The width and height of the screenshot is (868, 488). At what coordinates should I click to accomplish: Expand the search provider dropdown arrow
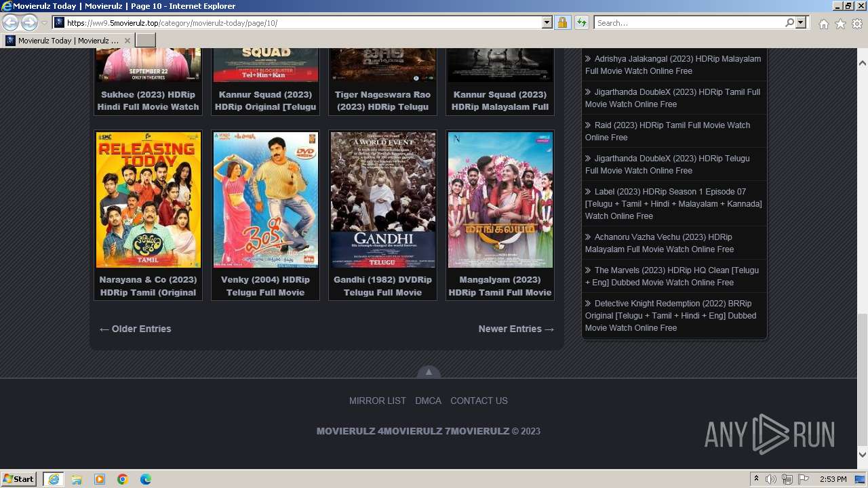(x=801, y=22)
